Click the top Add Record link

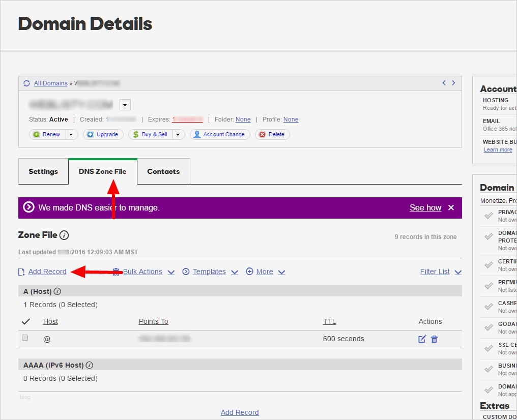47,272
